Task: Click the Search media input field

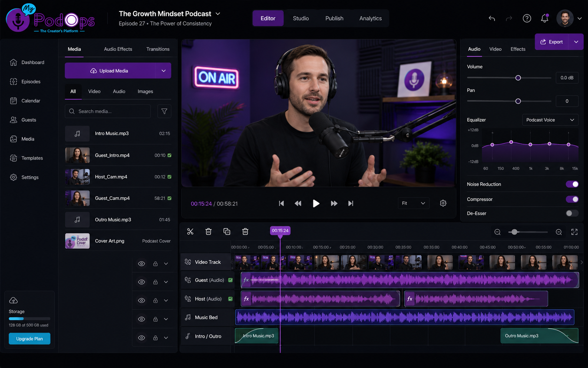Action: click(108, 111)
